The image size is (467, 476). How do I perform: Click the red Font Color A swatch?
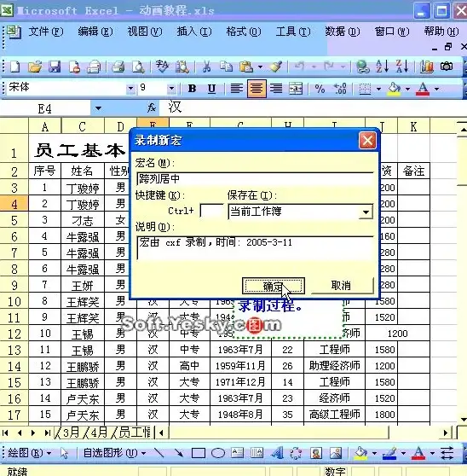(x=423, y=89)
